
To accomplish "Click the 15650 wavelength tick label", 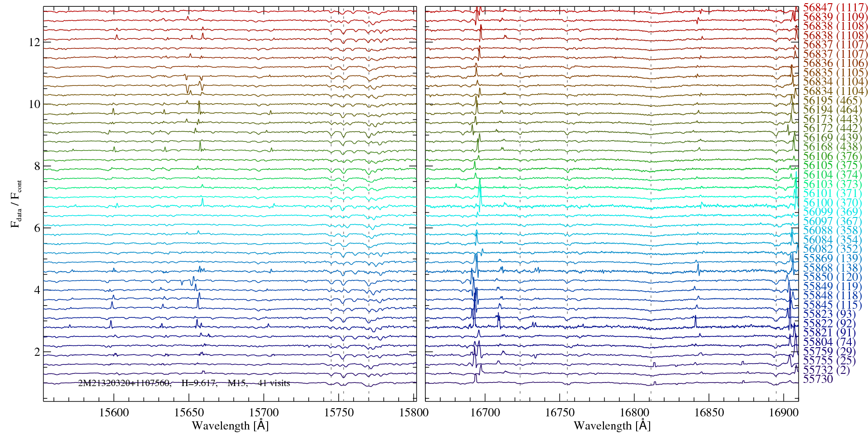I will coord(189,412).
